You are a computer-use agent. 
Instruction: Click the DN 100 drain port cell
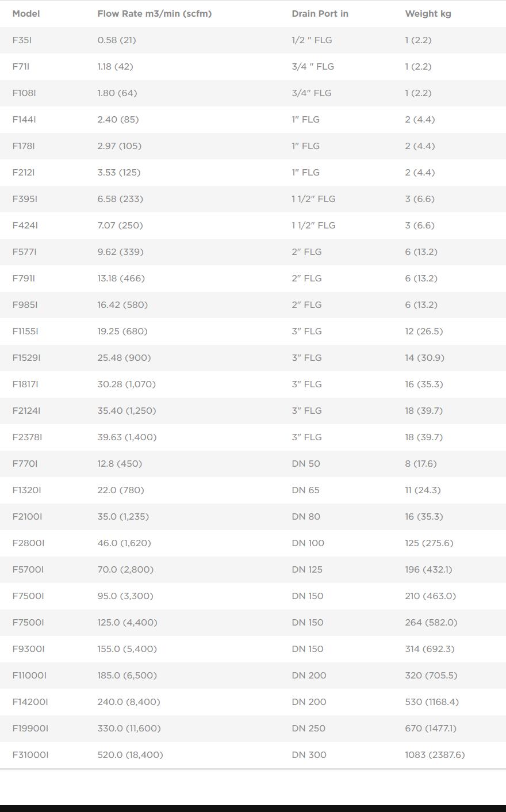[308, 543]
